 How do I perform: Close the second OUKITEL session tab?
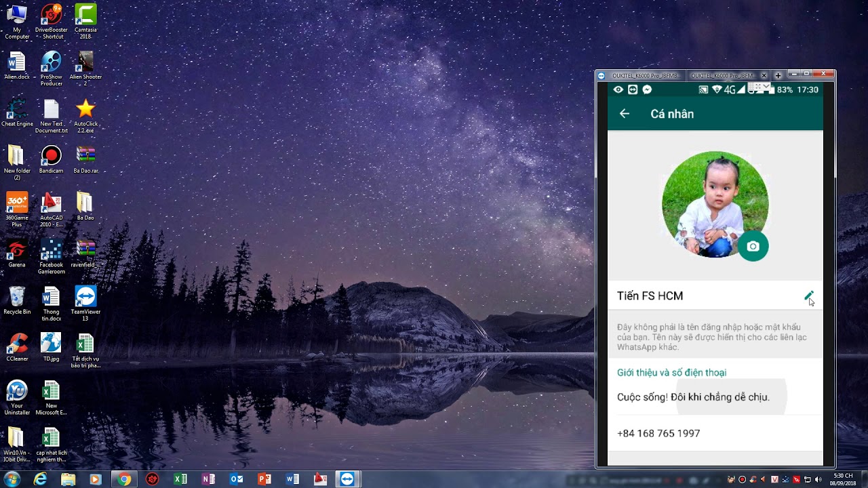pos(764,75)
